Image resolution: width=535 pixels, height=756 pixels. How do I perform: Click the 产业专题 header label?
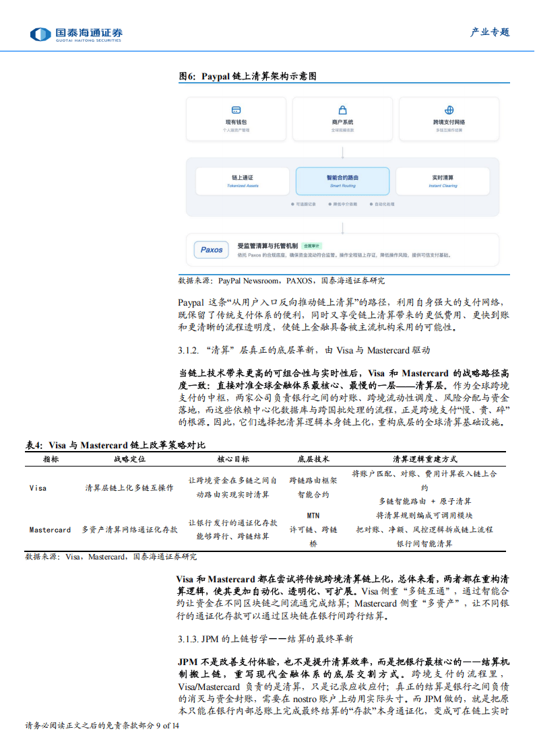[x=489, y=32]
